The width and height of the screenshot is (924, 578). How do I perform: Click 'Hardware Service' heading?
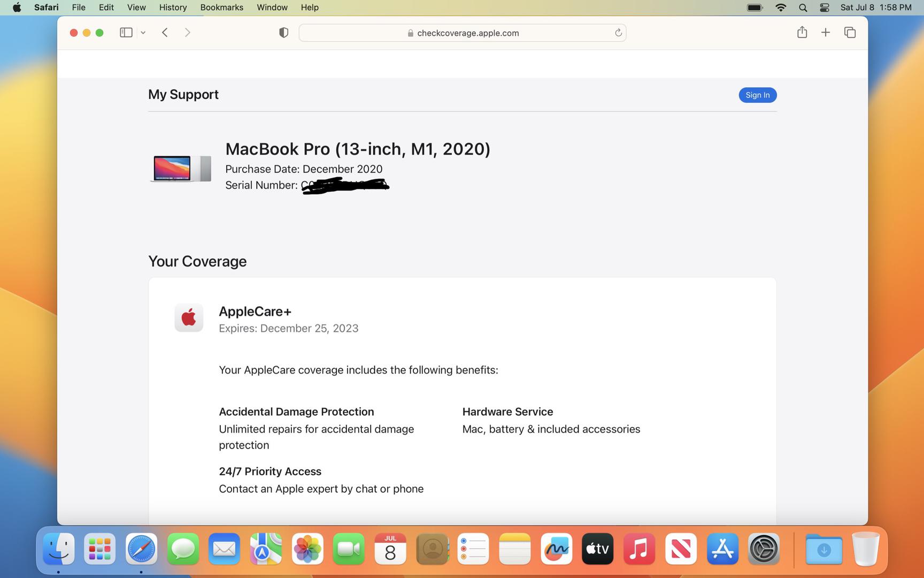507,412
